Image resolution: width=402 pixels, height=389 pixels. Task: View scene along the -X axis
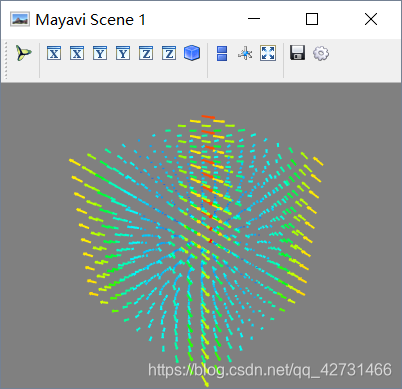54,53
